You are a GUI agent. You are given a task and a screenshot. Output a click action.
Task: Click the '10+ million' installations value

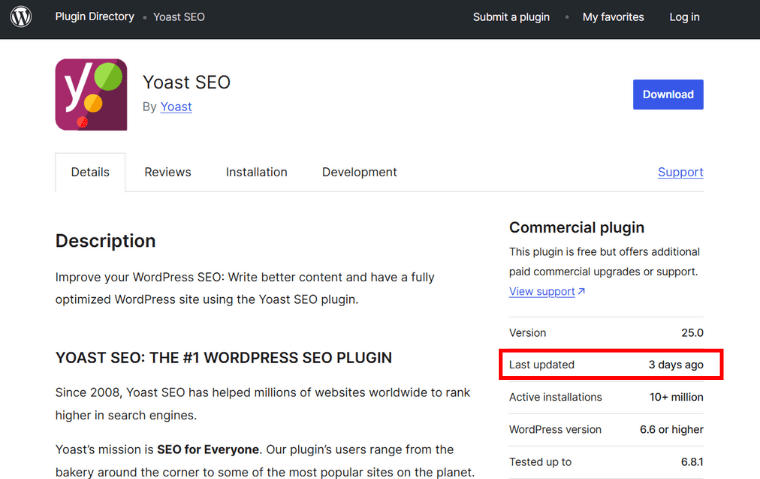[676, 397]
